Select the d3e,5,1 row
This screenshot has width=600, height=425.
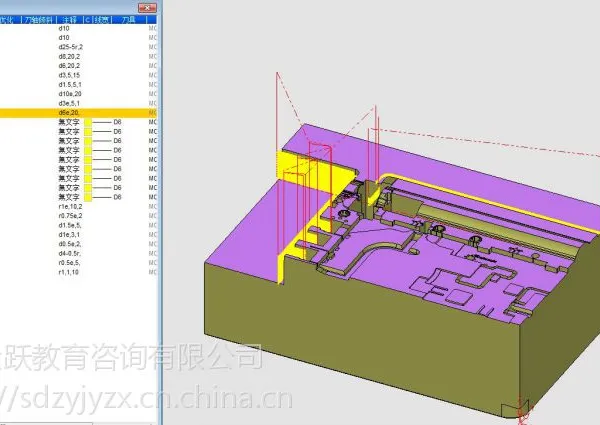coord(78,103)
